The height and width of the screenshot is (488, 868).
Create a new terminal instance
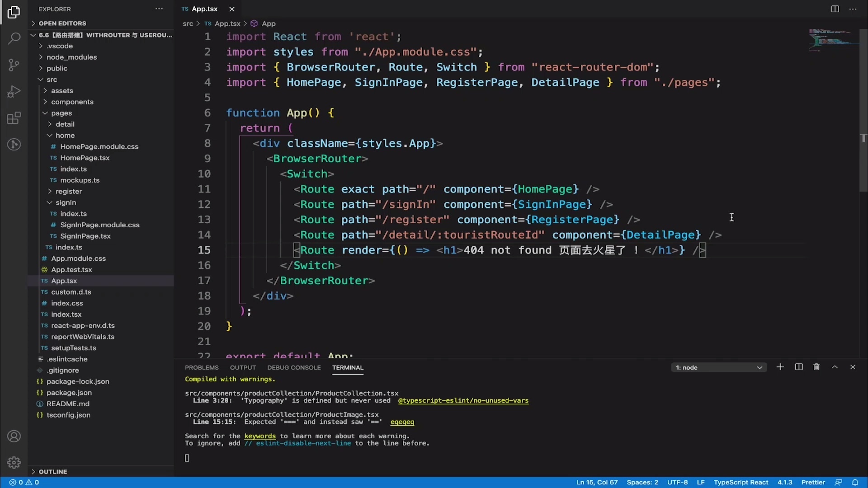tap(780, 367)
